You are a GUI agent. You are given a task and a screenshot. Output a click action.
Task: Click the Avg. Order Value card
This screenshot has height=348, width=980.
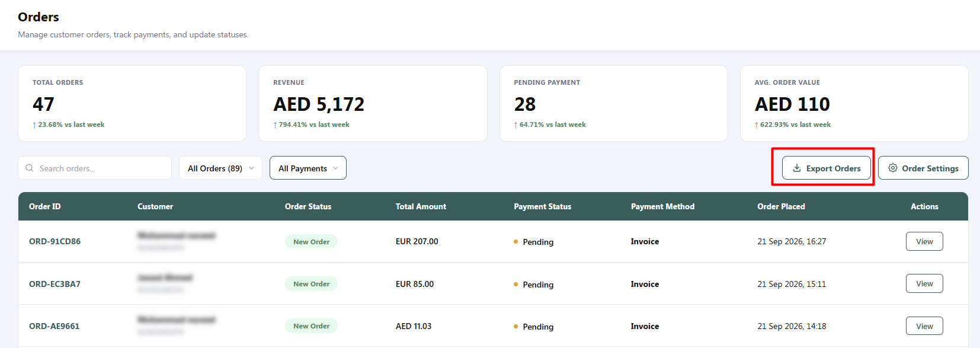pos(854,104)
